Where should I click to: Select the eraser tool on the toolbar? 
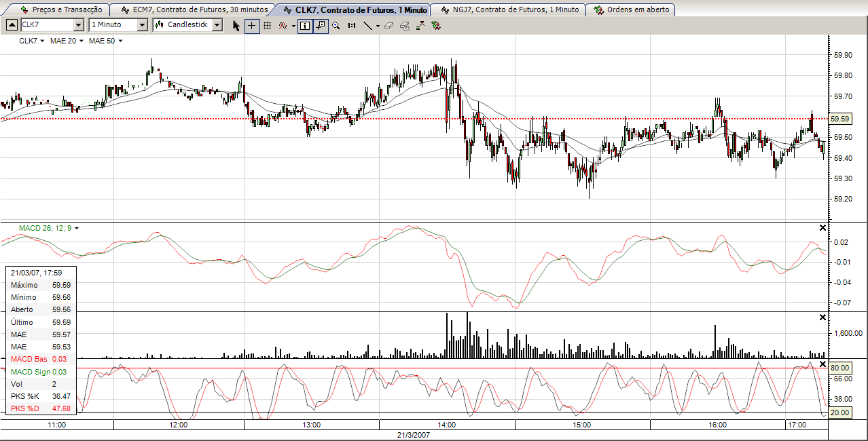[387, 26]
